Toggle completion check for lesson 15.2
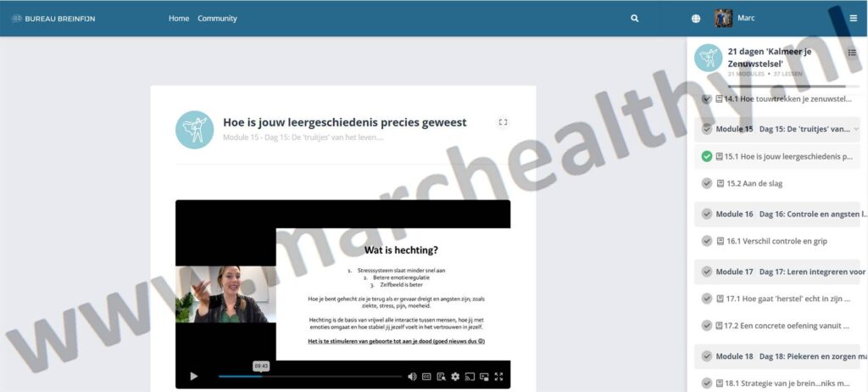 [x=707, y=183]
